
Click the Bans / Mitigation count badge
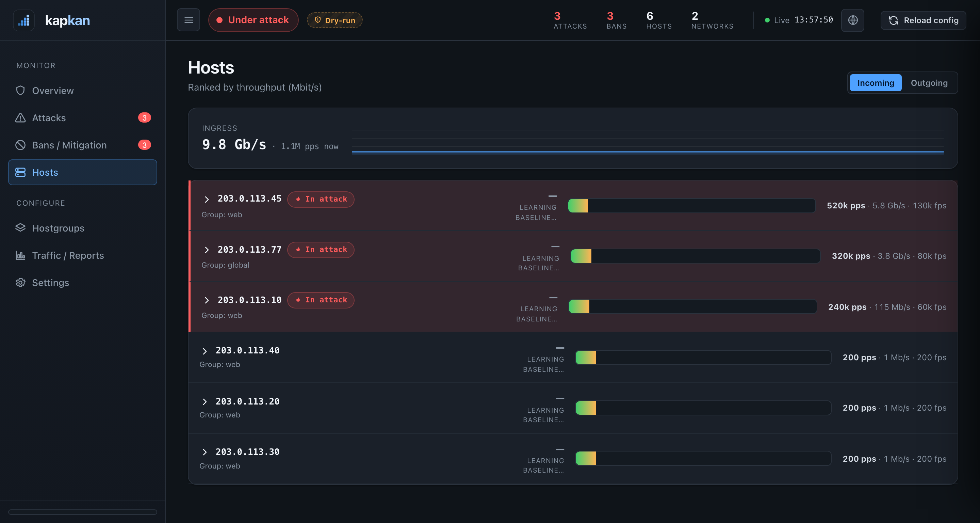tap(145, 145)
